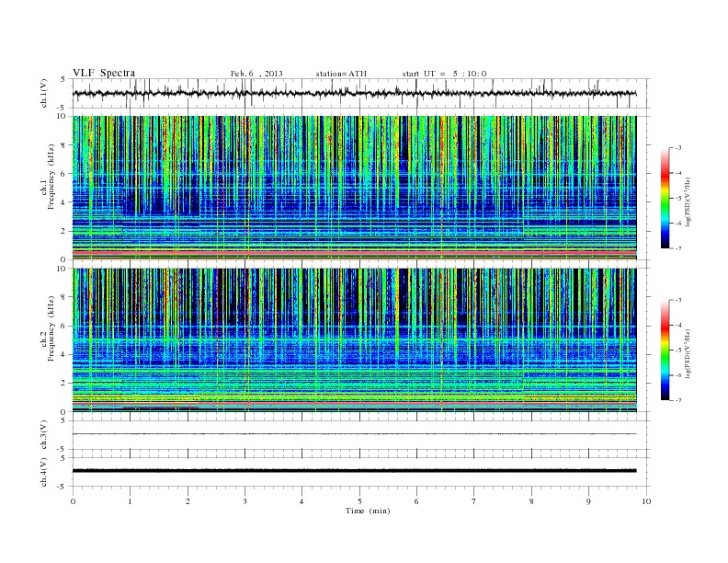The width and height of the screenshot is (728, 563).
Task: Select the "start UT = 5:10:0" label
Action: coord(444,74)
